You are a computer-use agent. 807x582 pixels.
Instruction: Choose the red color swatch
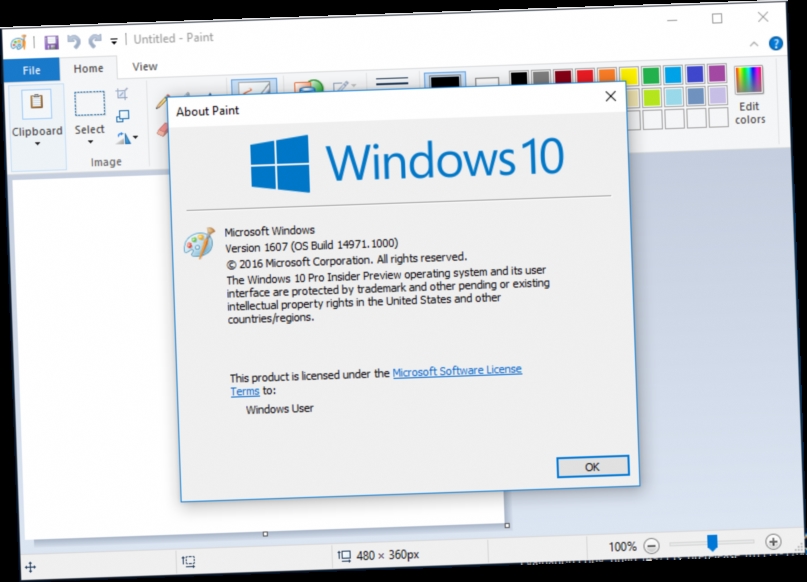(584, 73)
